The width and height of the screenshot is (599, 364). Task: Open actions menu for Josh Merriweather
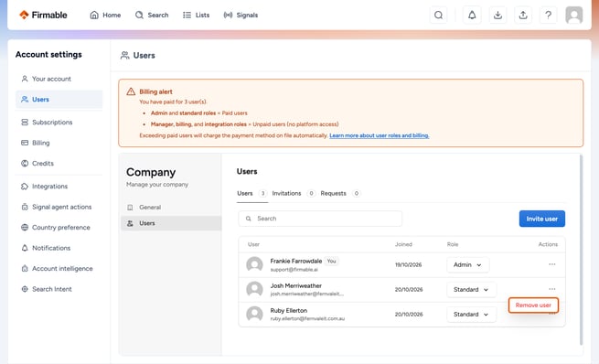(552, 289)
